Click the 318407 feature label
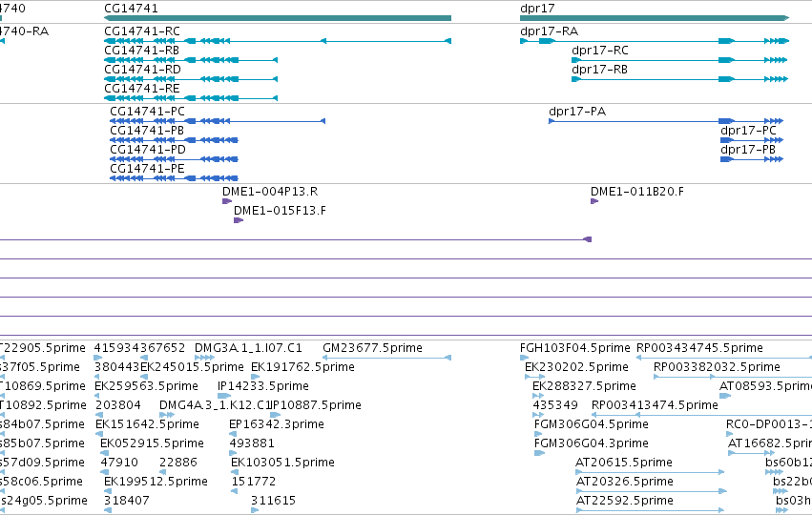812x515 pixels. coord(126,501)
